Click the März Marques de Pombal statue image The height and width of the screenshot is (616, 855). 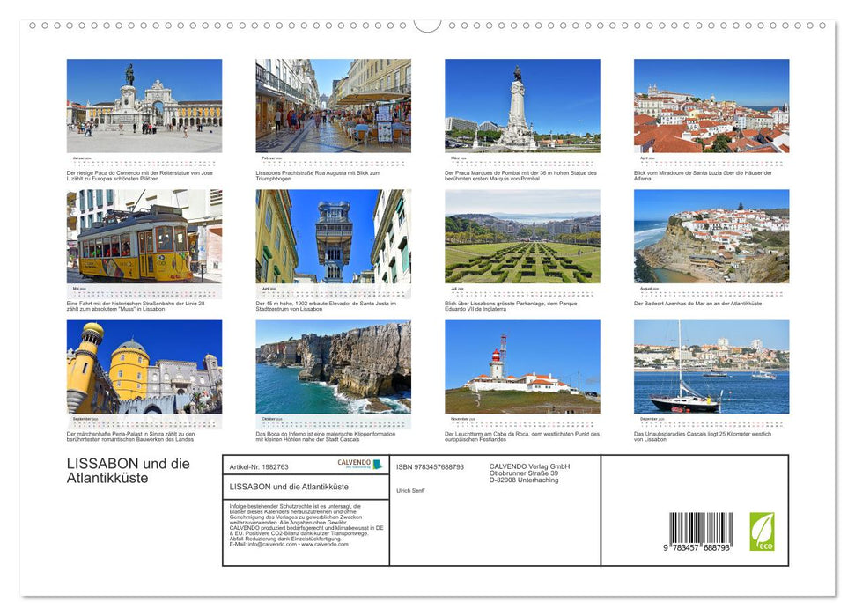click(x=521, y=106)
